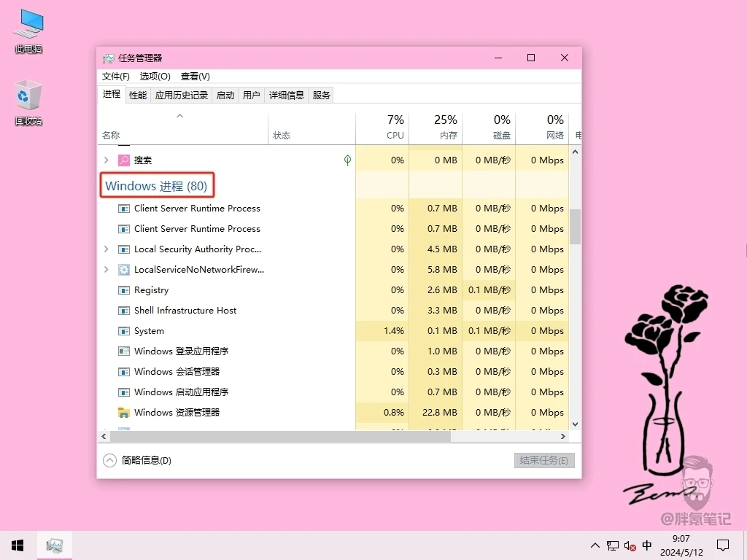This screenshot has width=747, height=560.
Task: Click the horizontal scrollbar right arrow
Action: click(563, 436)
